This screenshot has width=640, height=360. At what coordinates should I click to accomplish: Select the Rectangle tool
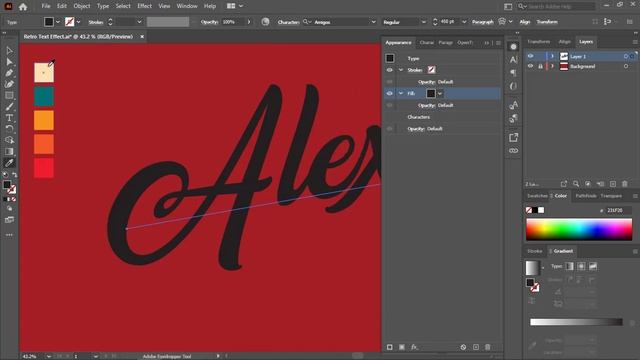coord(9,96)
